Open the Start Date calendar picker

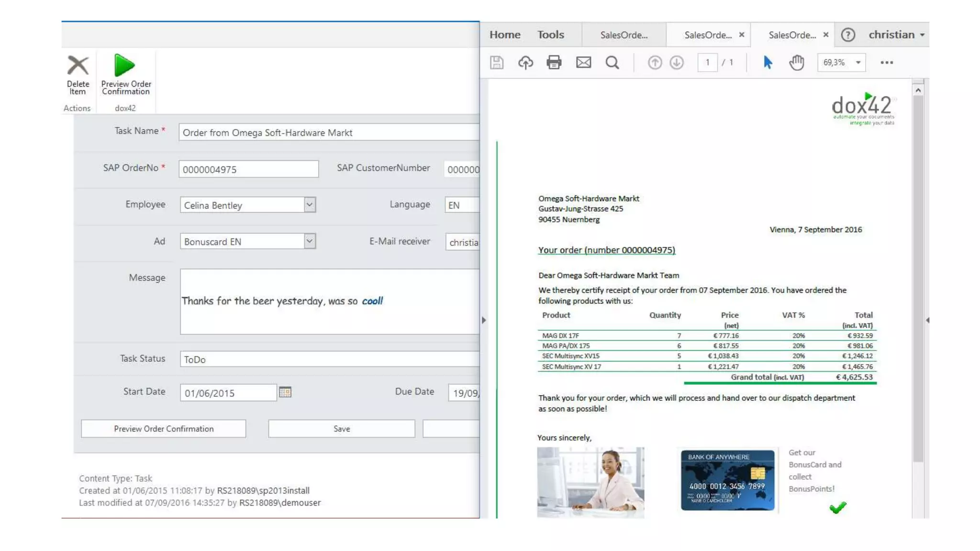285,392
